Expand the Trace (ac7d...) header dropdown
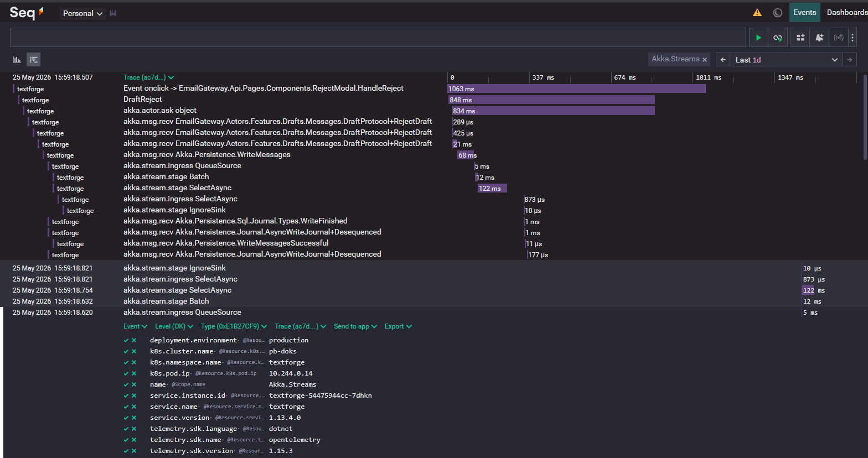The width and height of the screenshot is (868, 458). [148, 77]
